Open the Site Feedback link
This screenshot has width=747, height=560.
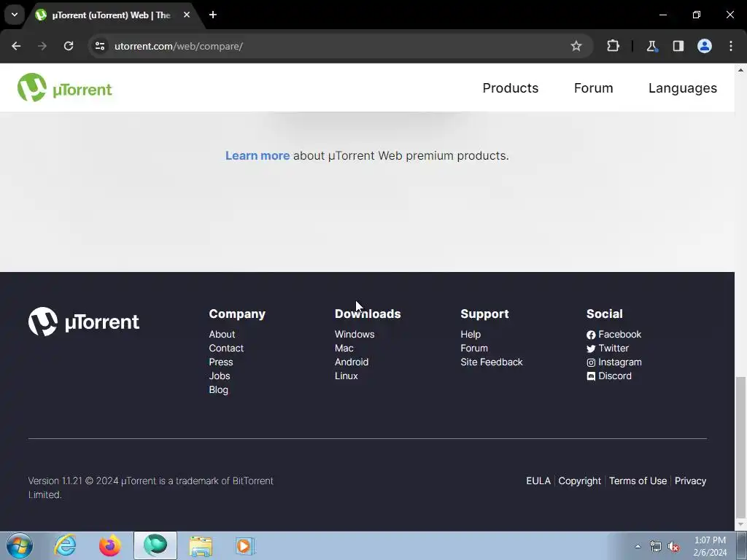point(492,362)
